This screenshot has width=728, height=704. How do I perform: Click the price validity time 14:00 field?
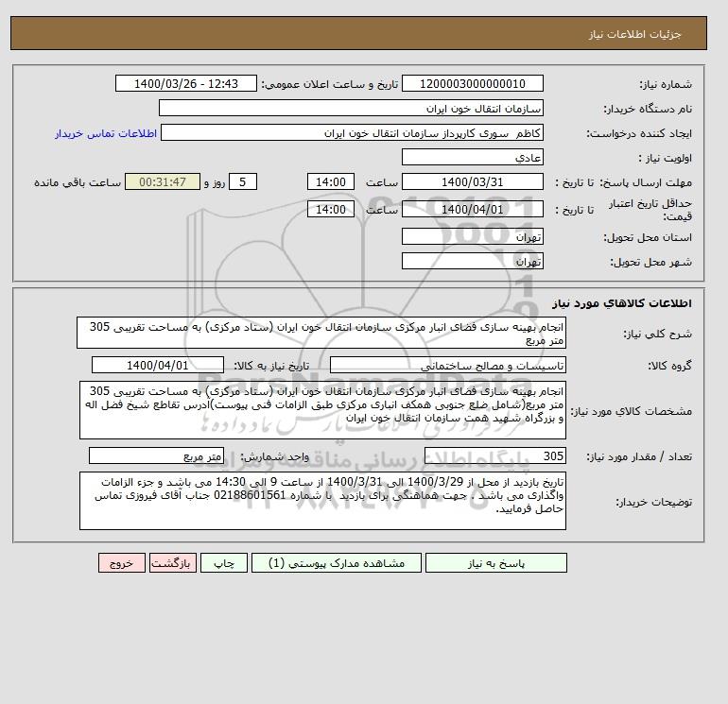[331, 209]
